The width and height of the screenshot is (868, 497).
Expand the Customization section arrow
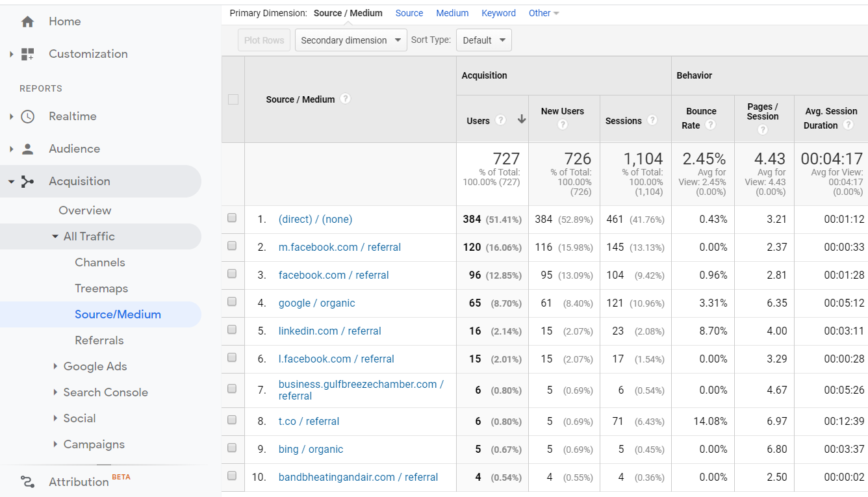click(11, 54)
